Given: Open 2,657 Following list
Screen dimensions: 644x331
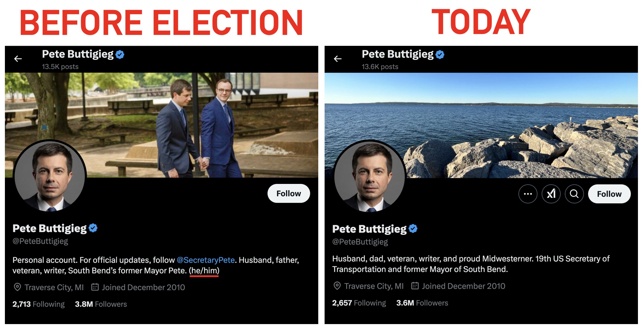Looking at the screenshot, I should (x=359, y=303).
